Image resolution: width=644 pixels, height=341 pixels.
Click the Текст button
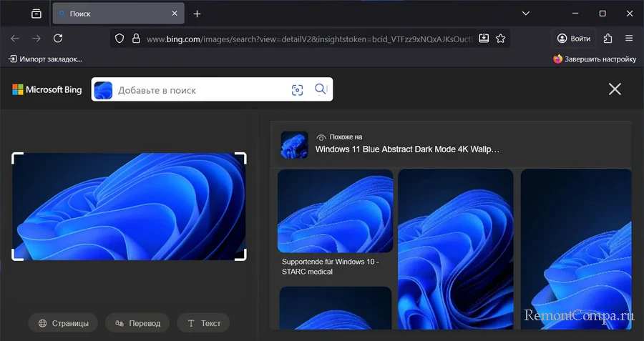[203, 323]
